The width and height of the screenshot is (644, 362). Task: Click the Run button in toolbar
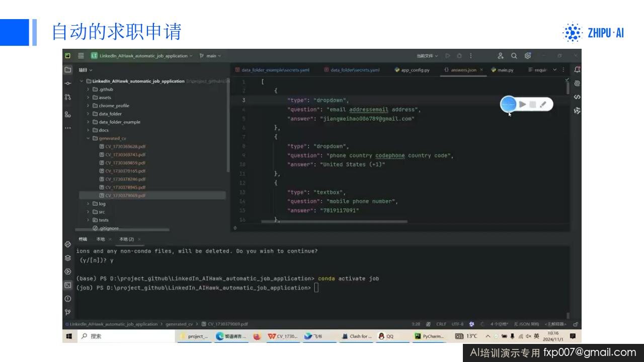coord(447,56)
